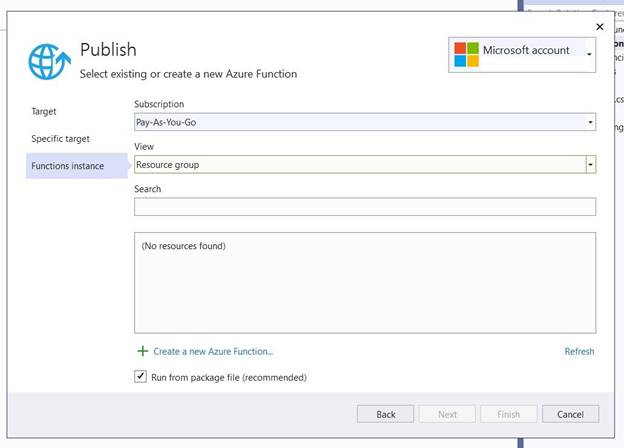Image resolution: width=624 pixels, height=448 pixels.
Task: Click the No resources found list area
Action: [x=365, y=283]
